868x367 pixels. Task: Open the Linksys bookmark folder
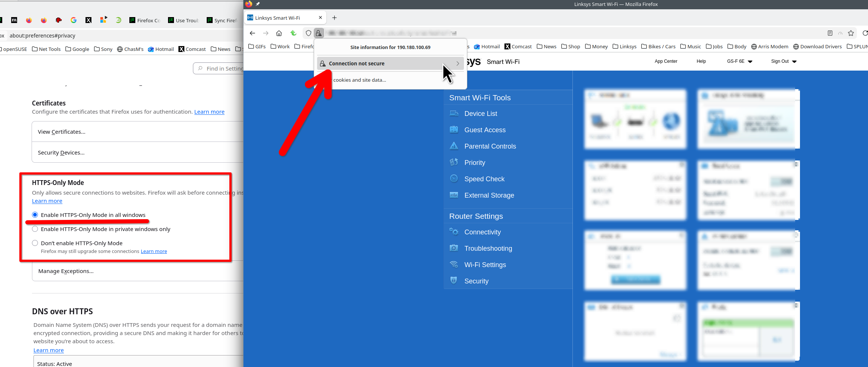(x=625, y=46)
